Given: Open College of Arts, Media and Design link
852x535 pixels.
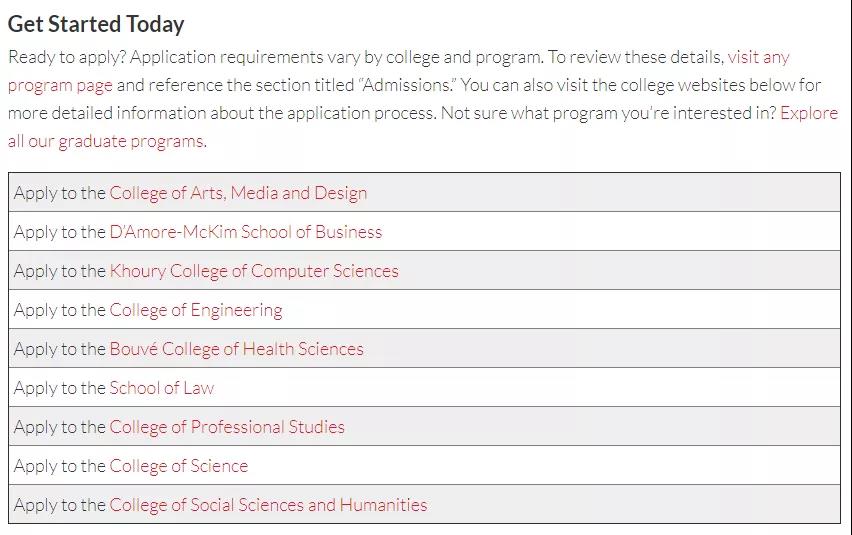Looking at the screenshot, I should tap(238, 193).
